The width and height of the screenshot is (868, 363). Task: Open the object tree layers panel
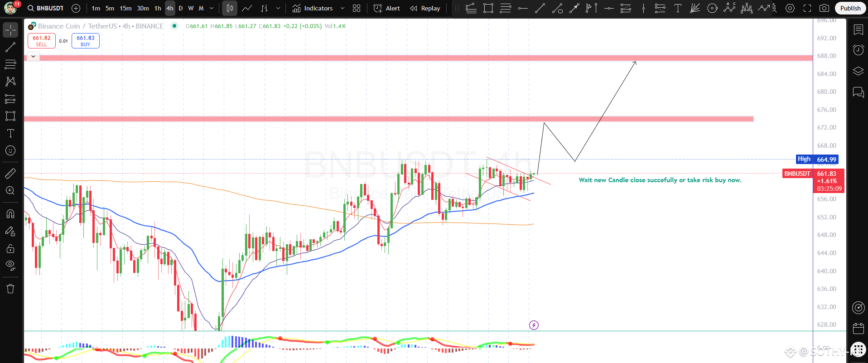pos(858,71)
